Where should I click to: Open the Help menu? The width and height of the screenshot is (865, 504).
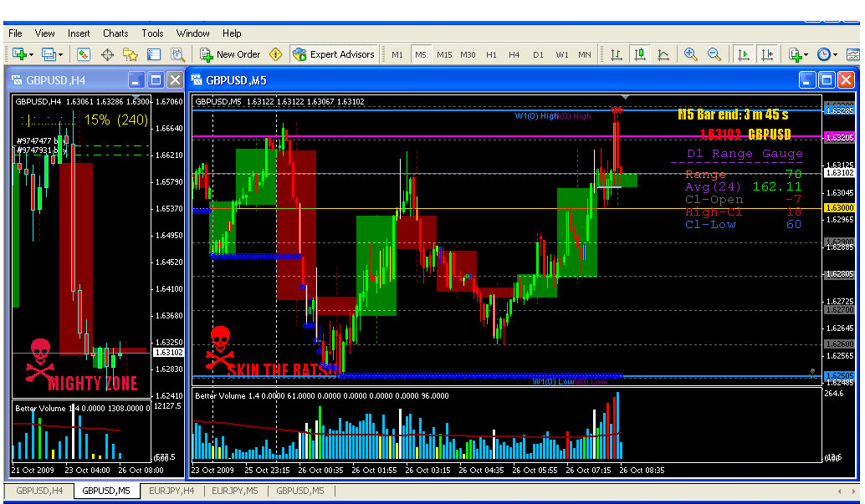pyautogui.click(x=233, y=33)
